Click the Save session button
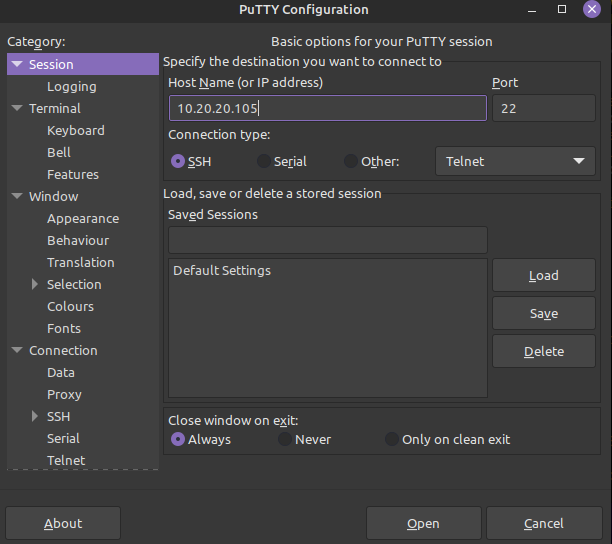Image resolution: width=612 pixels, height=544 pixels. tap(544, 313)
